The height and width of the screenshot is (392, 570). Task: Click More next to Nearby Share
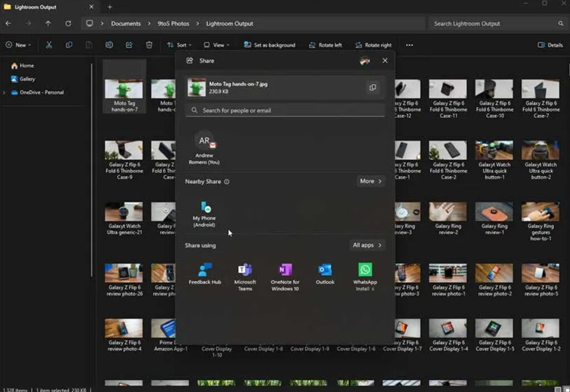(370, 181)
